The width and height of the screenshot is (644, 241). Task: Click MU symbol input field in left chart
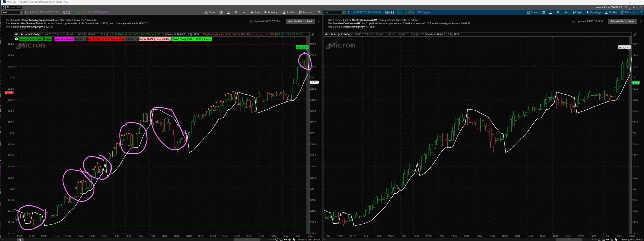coord(11,12)
